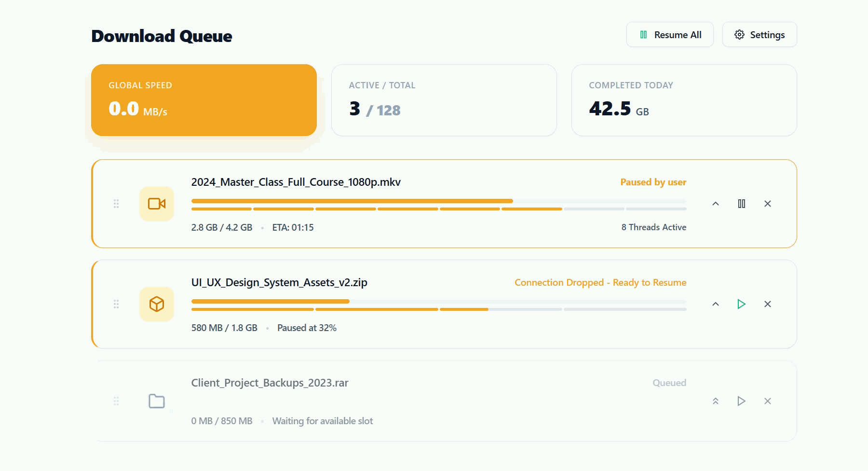Cancel the UI_UX_Design_System_Assets zip download
Image resolution: width=868 pixels, height=471 pixels.
767,304
